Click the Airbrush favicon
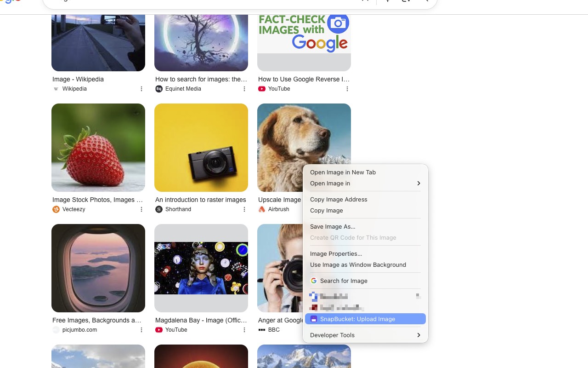Screen dimensions: 588x368 (x=262, y=209)
